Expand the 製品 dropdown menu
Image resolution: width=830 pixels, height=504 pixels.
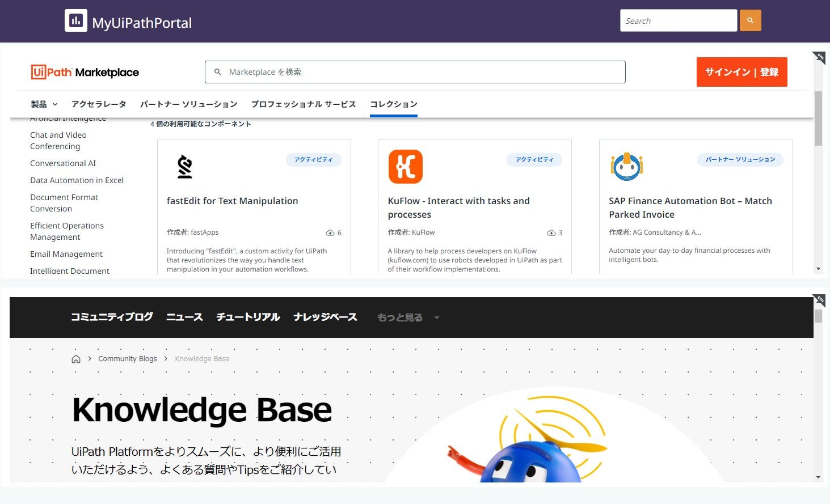[44, 104]
